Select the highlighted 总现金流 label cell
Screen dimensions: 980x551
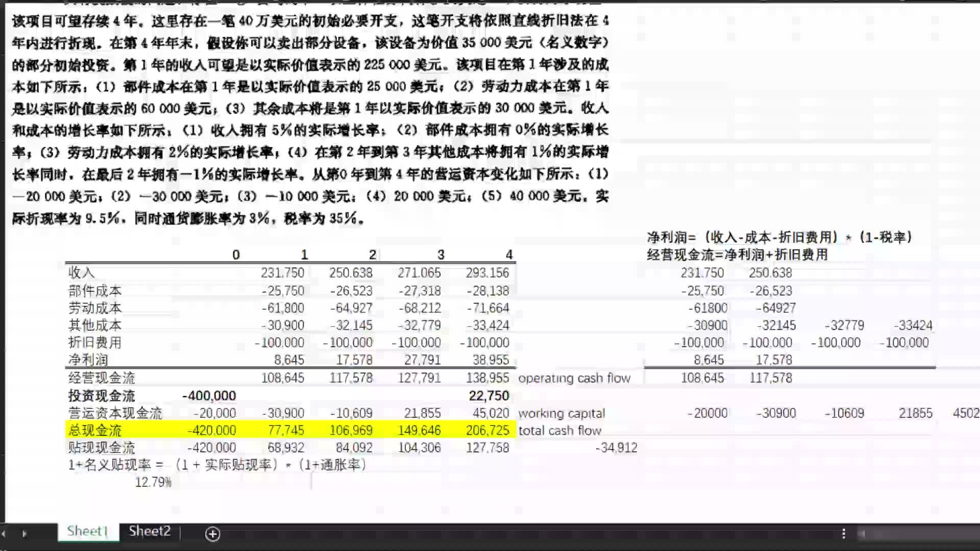(95, 431)
